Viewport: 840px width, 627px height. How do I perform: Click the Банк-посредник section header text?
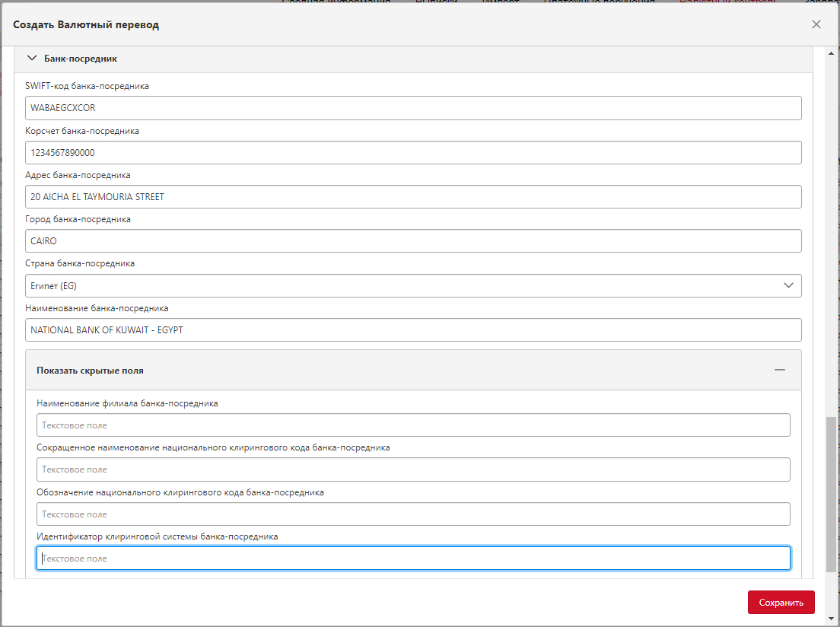(x=81, y=59)
